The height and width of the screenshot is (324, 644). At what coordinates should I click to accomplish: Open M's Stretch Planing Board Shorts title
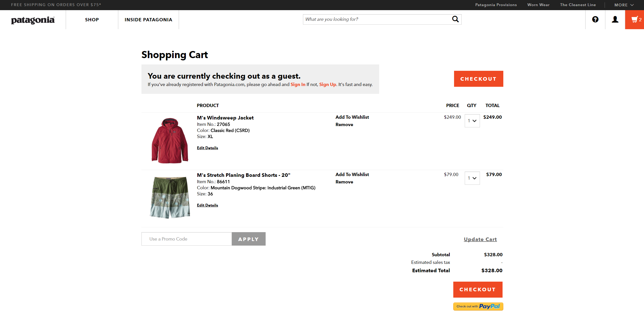click(244, 175)
